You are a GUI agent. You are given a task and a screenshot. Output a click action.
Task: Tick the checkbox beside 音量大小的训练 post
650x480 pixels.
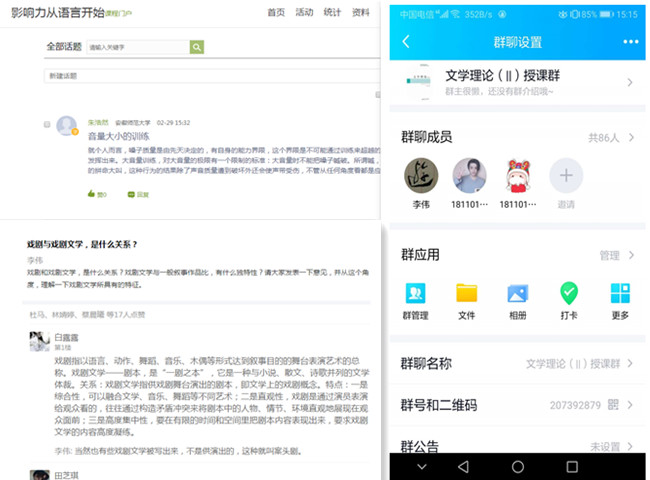coord(48,124)
